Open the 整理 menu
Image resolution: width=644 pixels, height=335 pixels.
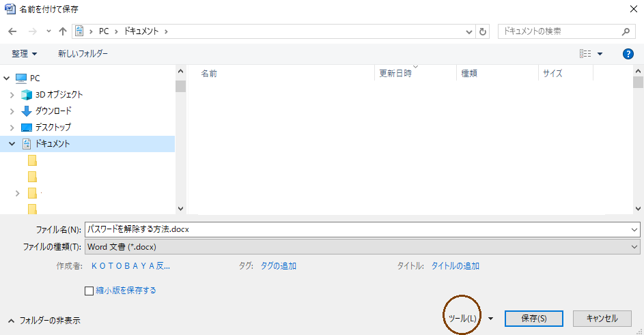(25, 54)
